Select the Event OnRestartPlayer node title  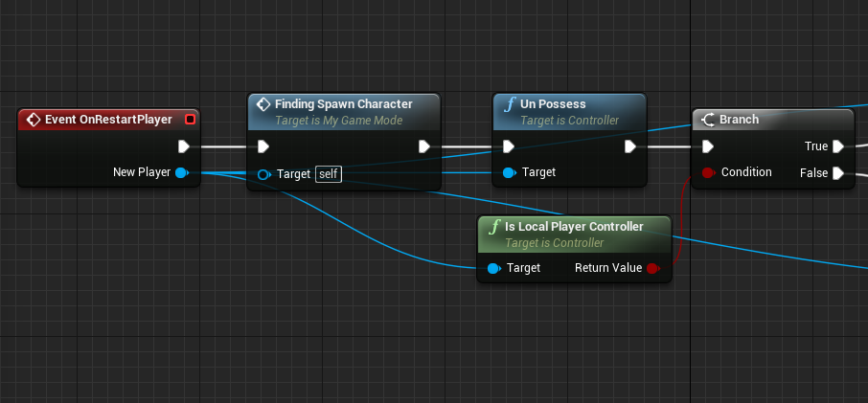pos(108,120)
